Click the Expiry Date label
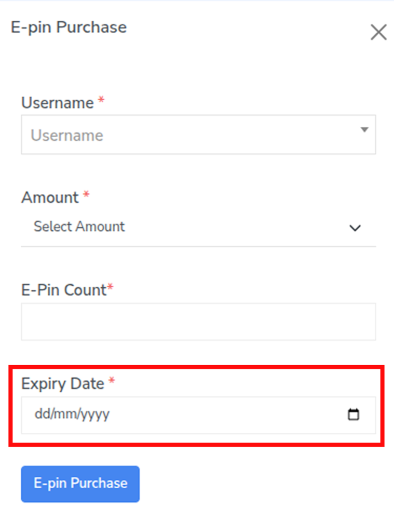 62,383
